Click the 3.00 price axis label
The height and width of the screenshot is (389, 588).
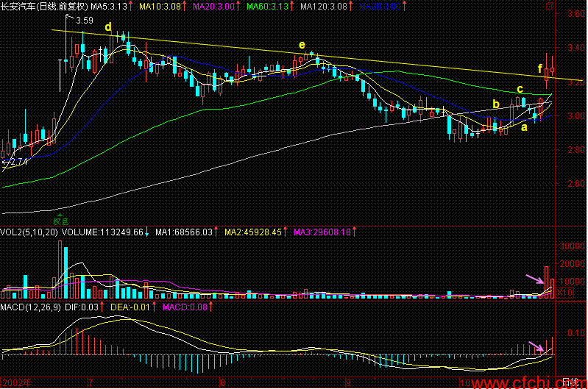[576, 115]
